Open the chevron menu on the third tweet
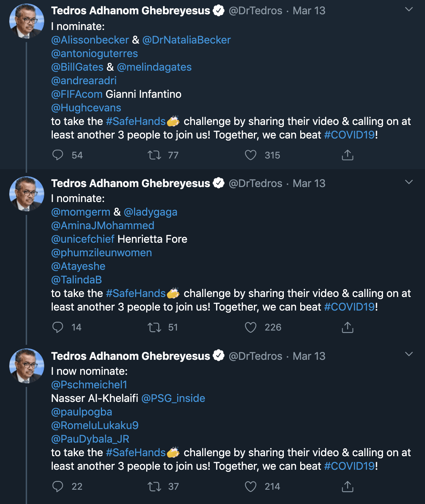The height and width of the screenshot is (504, 425). coord(409,354)
